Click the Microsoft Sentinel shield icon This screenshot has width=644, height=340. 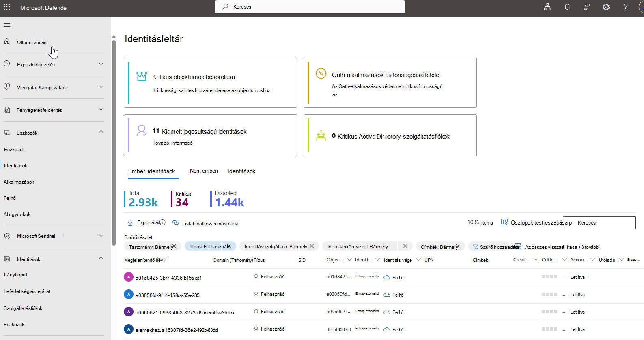tap(7, 236)
